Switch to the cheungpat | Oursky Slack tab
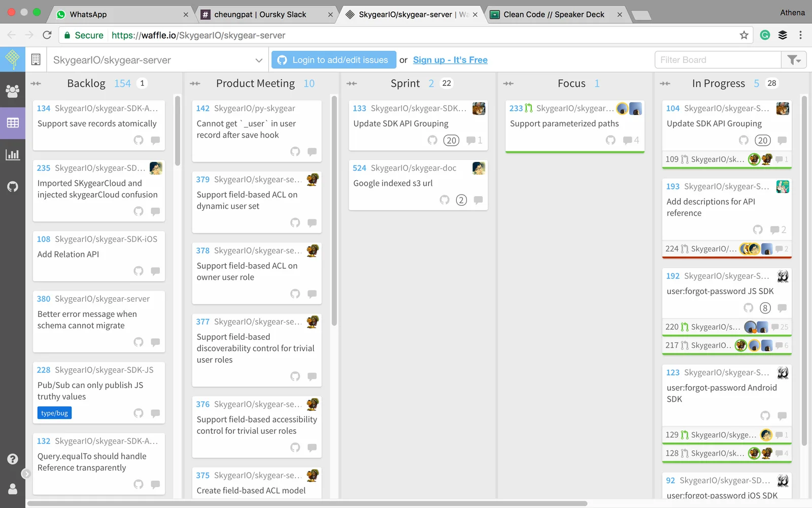The height and width of the screenshot is (508, 812). point(266,14)
